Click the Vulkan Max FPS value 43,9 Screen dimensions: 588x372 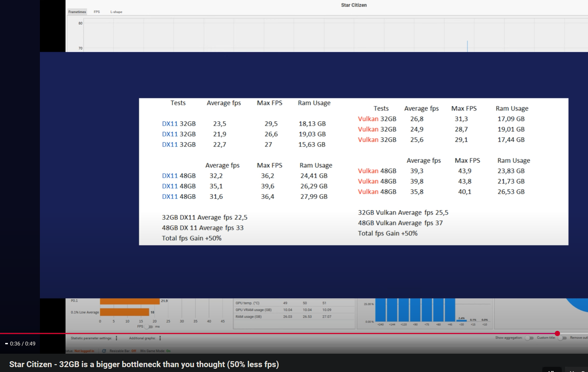point(465,171)
